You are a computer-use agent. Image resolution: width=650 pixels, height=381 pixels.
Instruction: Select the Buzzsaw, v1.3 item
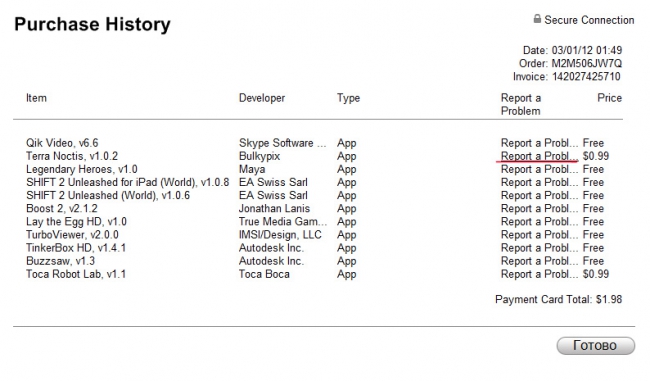click(x=61, y=261)
